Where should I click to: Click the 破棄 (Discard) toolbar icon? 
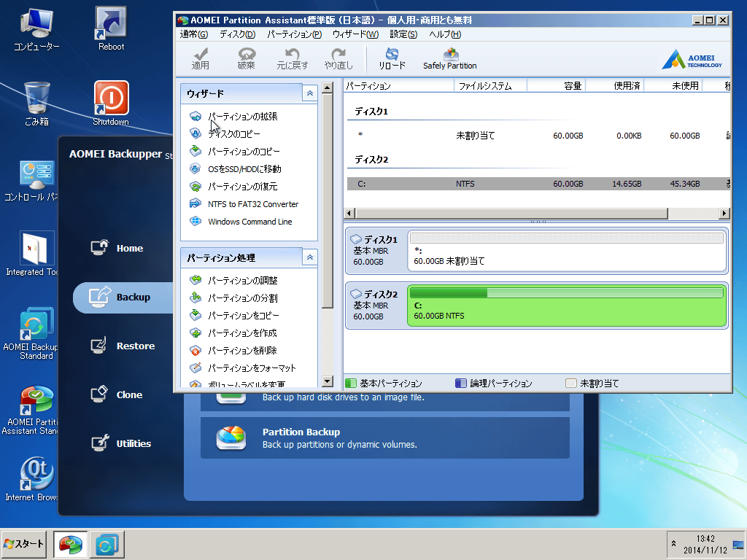(x=247, y=58)
